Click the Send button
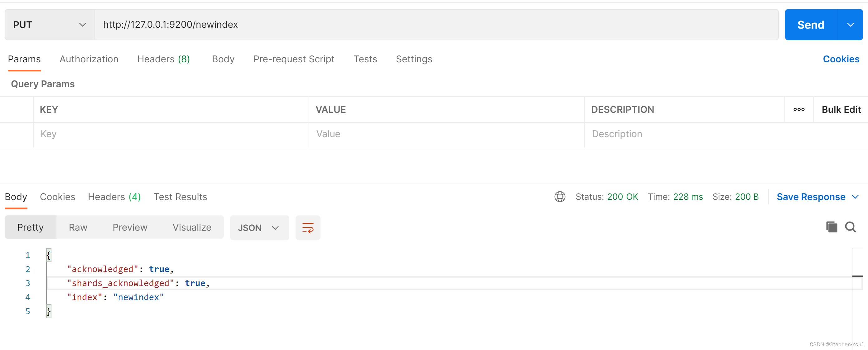The height and width of the screenshot is (350, 868). coord(810,24)
